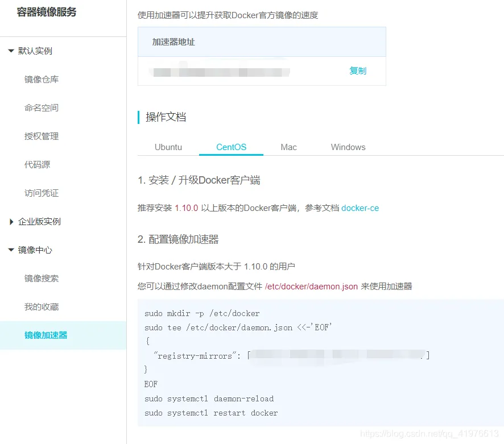Open 我的收藏 in the sidebar
The width and height of the screenshot is (504, 444).
pos(41,306)
